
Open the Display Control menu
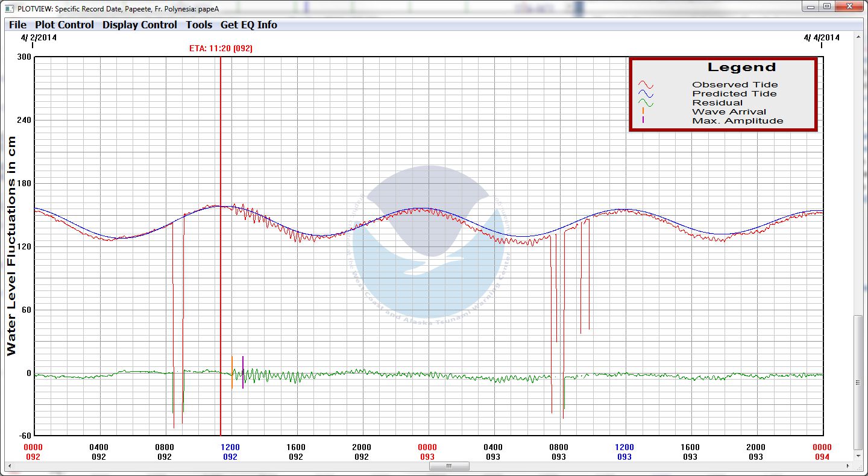coord(140,25)
